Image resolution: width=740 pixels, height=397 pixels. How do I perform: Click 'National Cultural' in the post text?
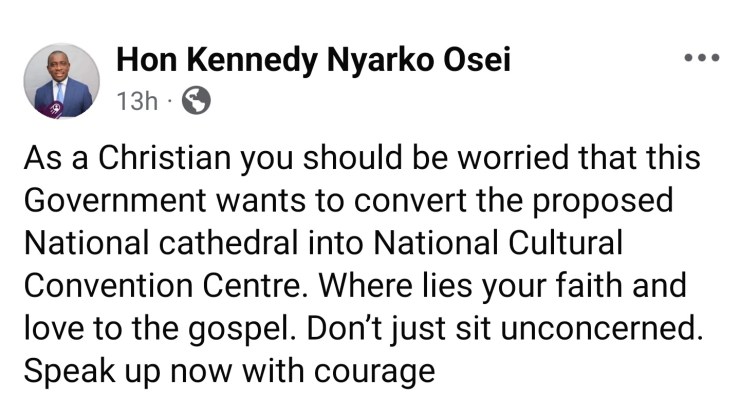[498, 243]
